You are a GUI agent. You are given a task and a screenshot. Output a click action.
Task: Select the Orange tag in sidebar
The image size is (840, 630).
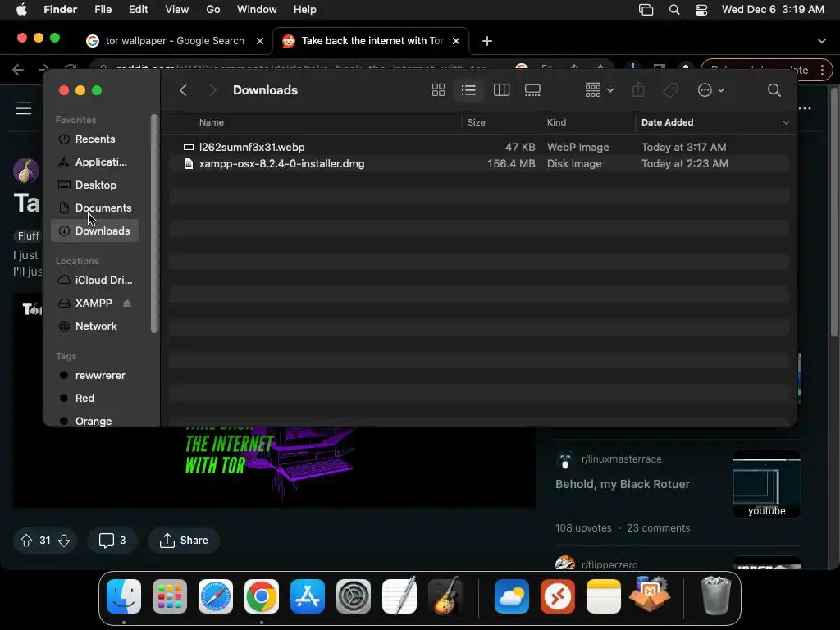(x=95, y=421)
